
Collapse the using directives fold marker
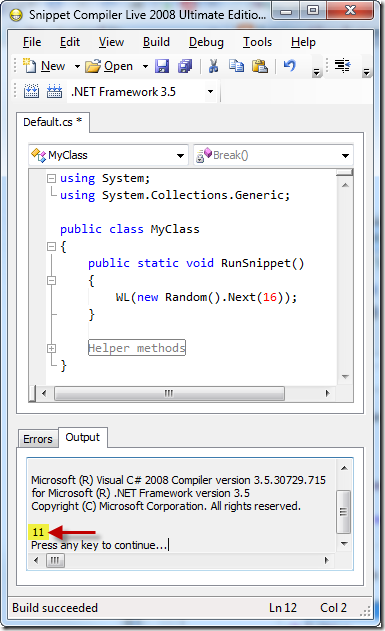(x=51, y=178)
